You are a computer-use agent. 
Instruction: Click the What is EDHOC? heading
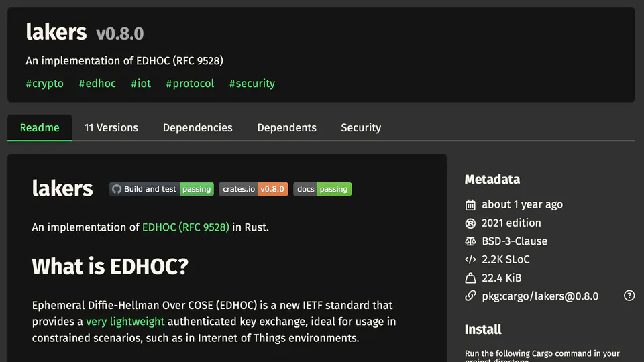pyautogui.click(x=110, y=266)
